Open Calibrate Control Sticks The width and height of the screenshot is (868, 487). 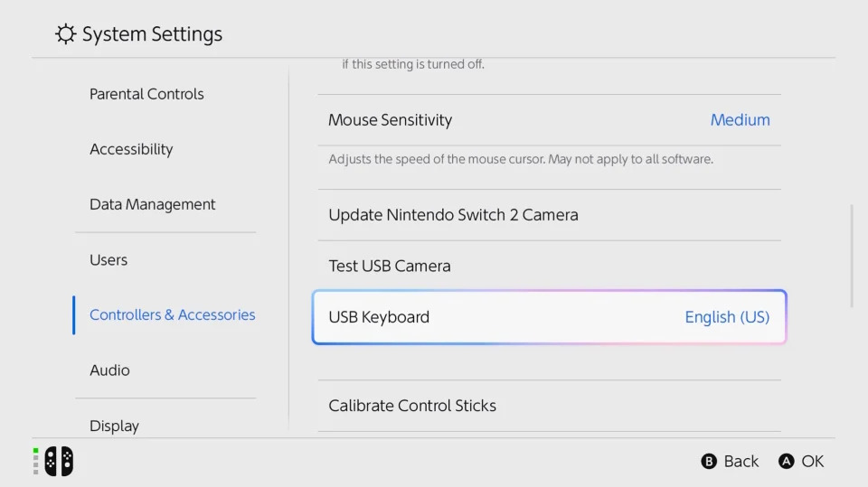412,406
